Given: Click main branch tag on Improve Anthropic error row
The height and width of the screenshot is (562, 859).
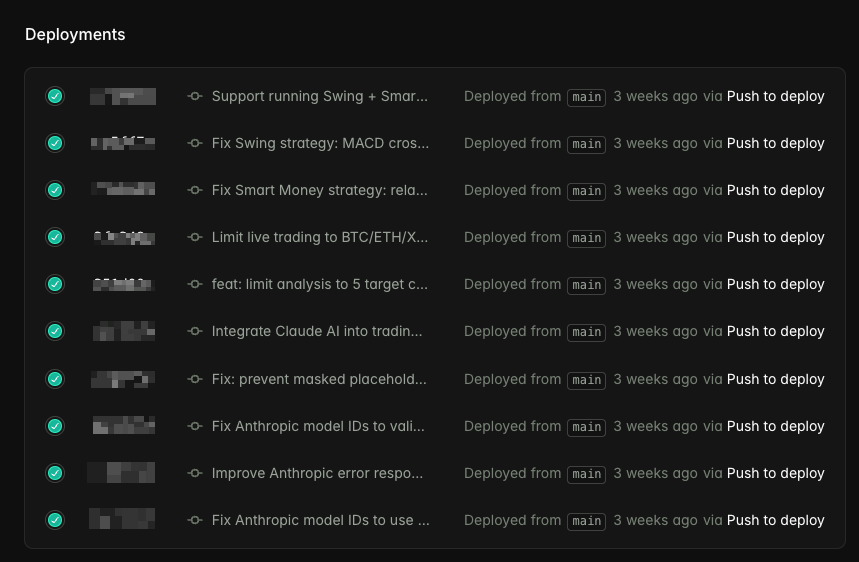Looking at the screenshot, I should click(586, 474).
